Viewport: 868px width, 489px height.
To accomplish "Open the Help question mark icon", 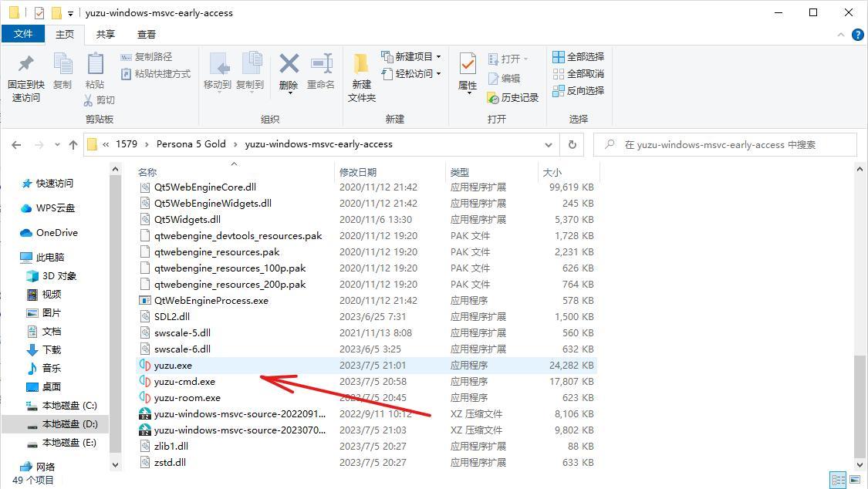I will click(x=857, y=35).
